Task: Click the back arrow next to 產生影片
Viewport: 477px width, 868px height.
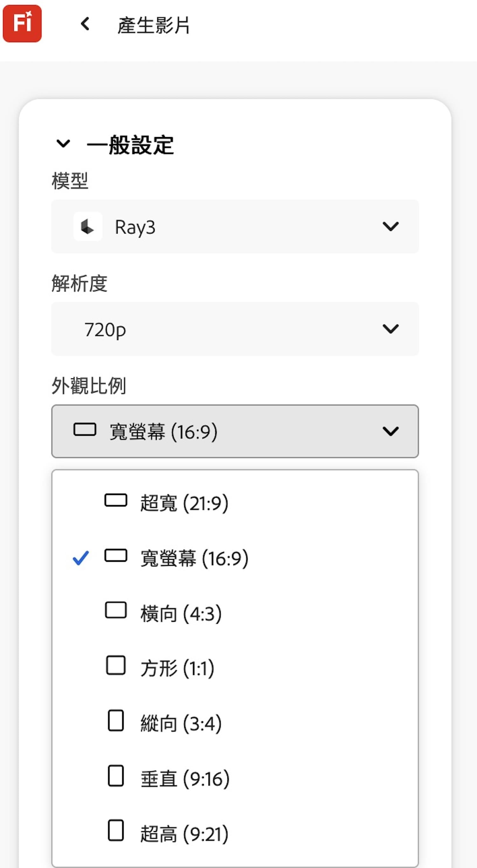Action: [x=85, y=23]
